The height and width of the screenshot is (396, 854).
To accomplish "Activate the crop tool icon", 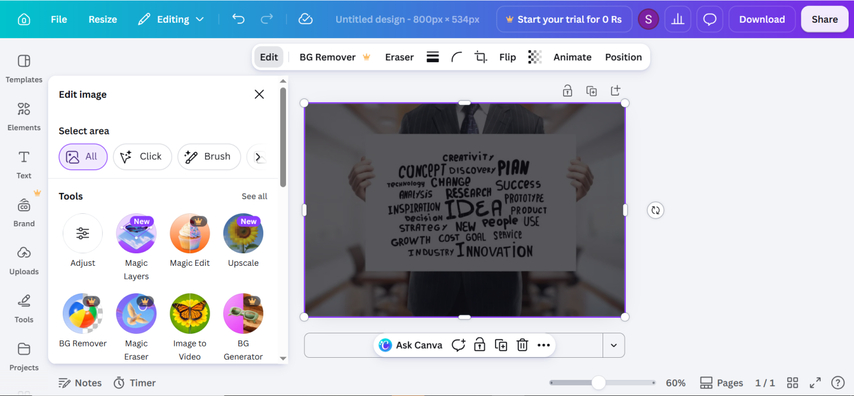I will coord(480,57).
